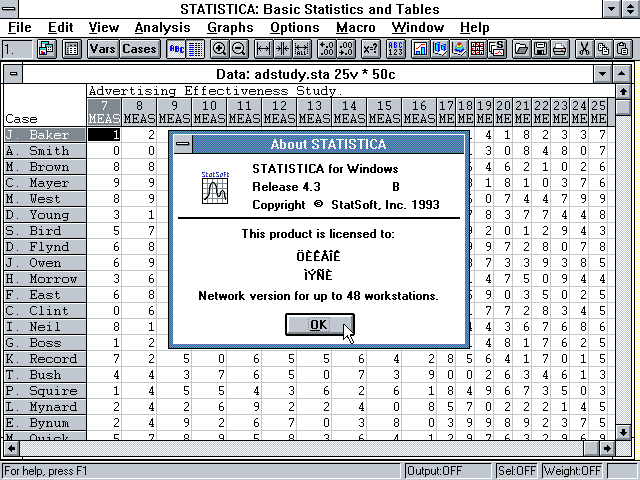
Task: Open the Options menu
Action: coord(295,27)
